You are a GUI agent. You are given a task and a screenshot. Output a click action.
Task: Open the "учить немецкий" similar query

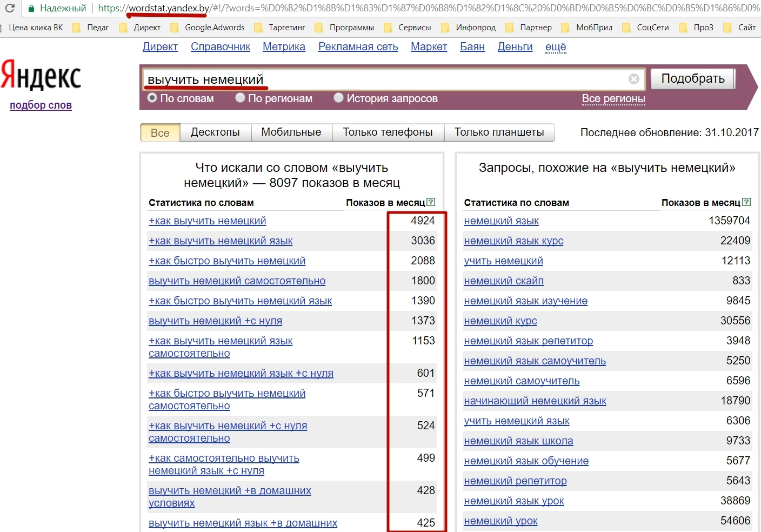[x=504, y=261]
